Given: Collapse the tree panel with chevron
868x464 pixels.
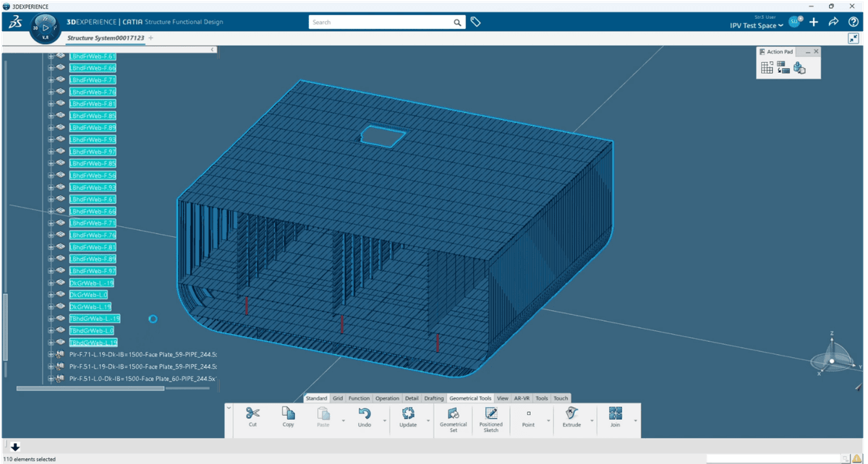Looking at the screenshot, I should (213, 49).
